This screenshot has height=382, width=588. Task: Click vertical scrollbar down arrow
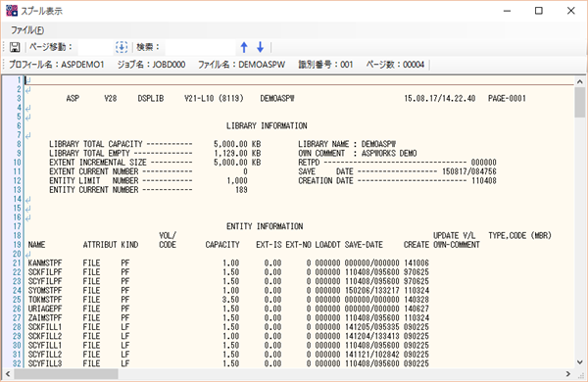pyautogui.click(x=580, y=362)
